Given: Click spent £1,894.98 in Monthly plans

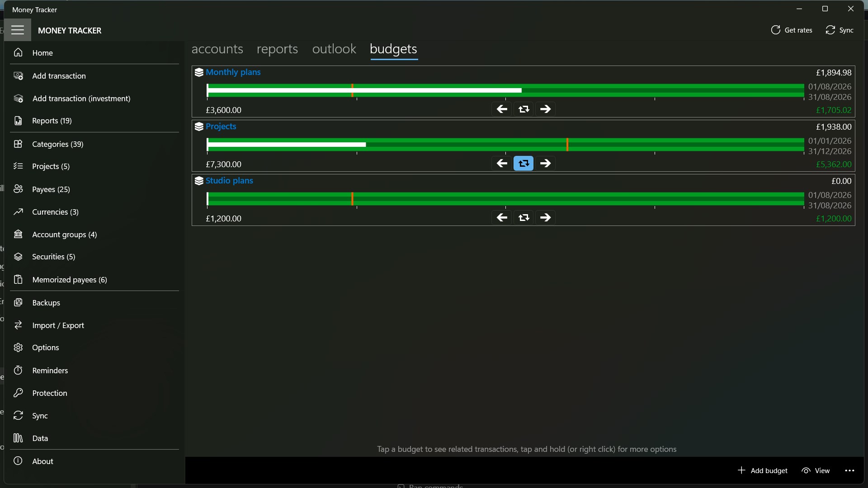Looking at the screenshot, I should click(x=834, y=73).
